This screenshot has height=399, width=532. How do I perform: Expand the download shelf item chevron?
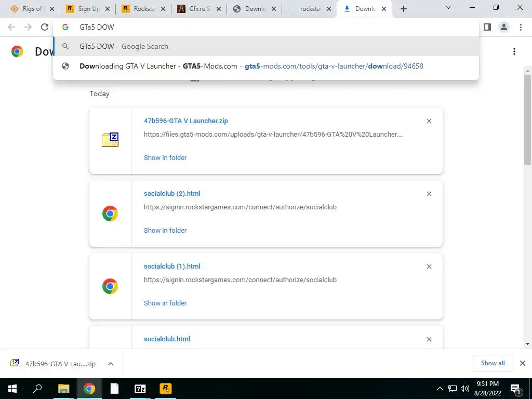111,364
